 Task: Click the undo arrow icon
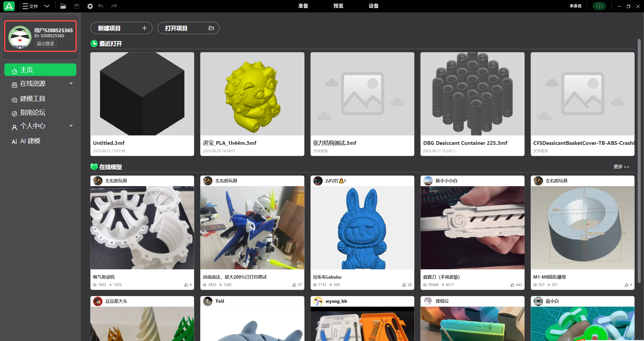(x=101, y=6)
